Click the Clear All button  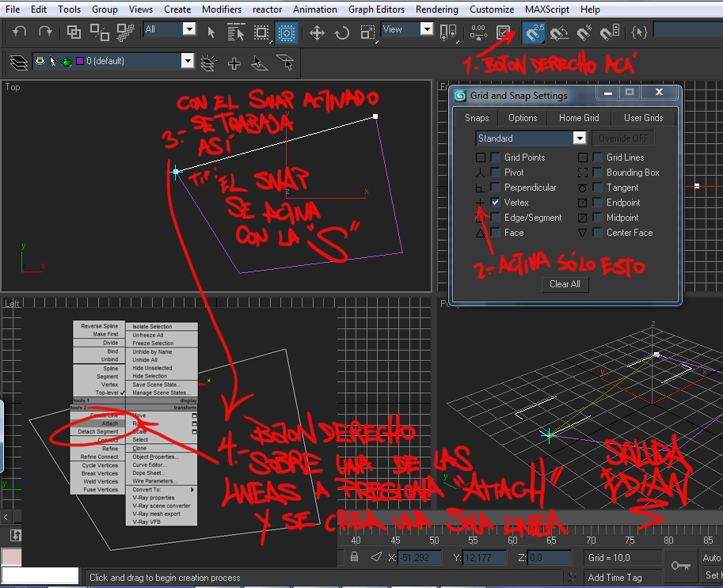[x=565, y=284]
